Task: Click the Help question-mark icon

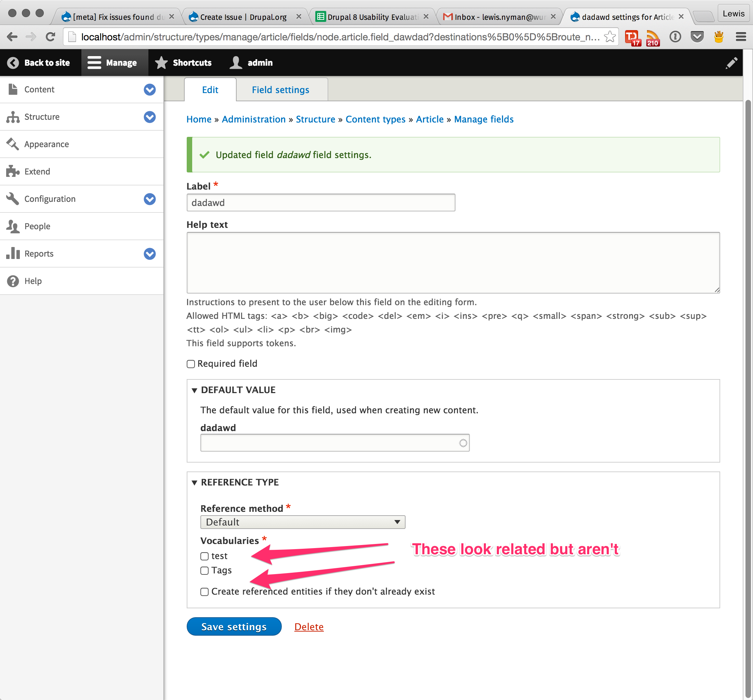Action: [x=13, y=281]
